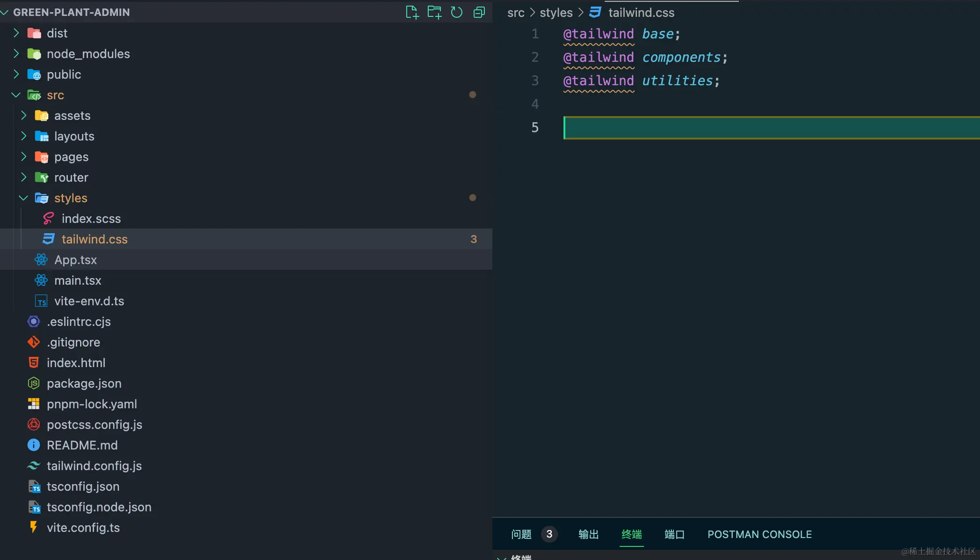Click the New File icon in explorer header
The height and width of the screenshot is (560, 980).
point(412,12)
